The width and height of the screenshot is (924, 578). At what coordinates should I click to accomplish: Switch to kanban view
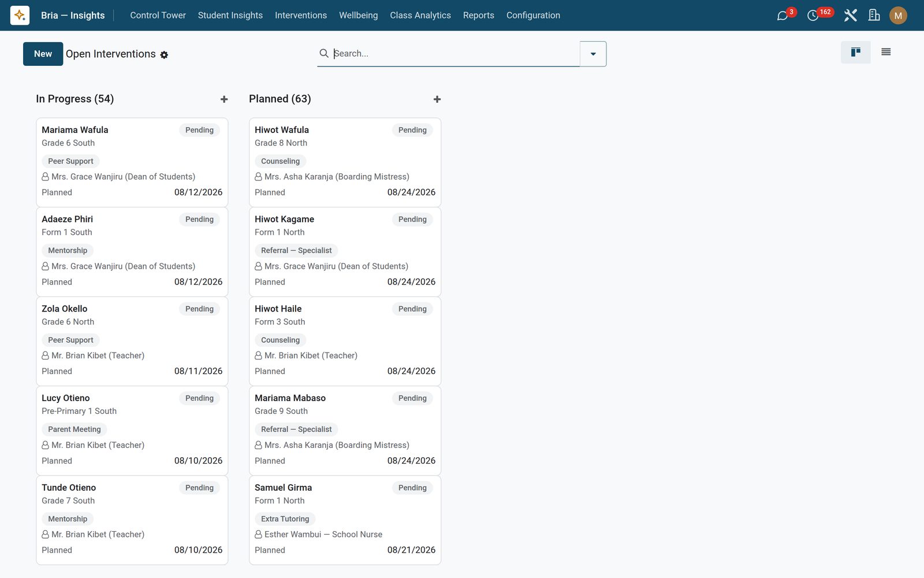(856, 52)
